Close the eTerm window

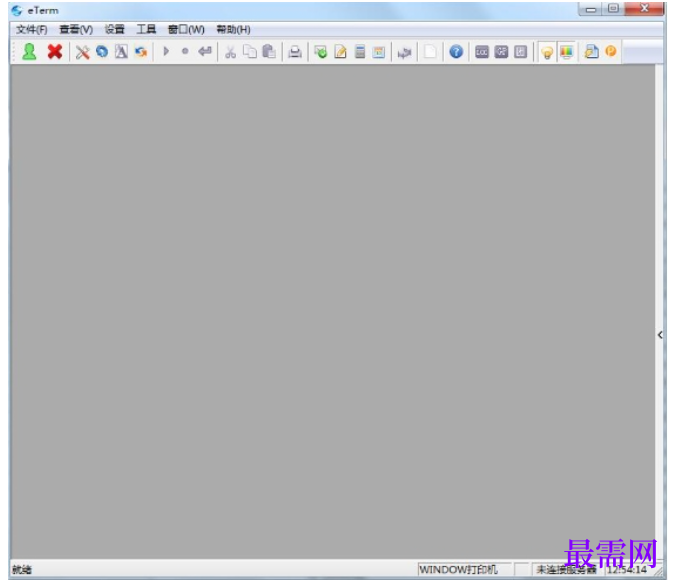pos(645,9)
